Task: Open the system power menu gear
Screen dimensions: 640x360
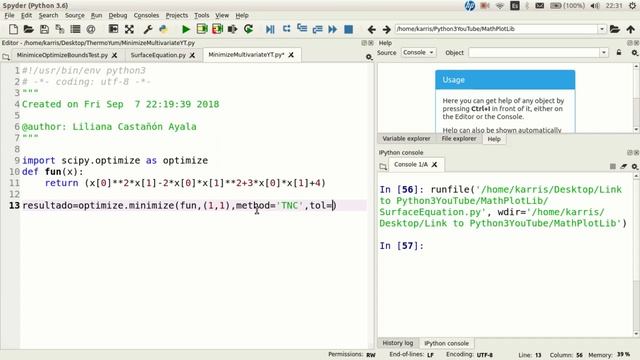Action: click(632, 6)
